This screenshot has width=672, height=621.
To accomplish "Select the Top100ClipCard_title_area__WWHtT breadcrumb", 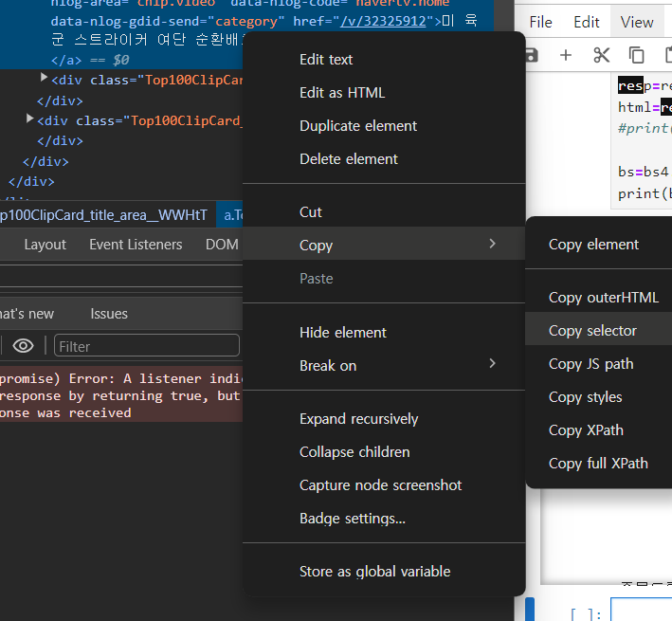I will (103, 215).
